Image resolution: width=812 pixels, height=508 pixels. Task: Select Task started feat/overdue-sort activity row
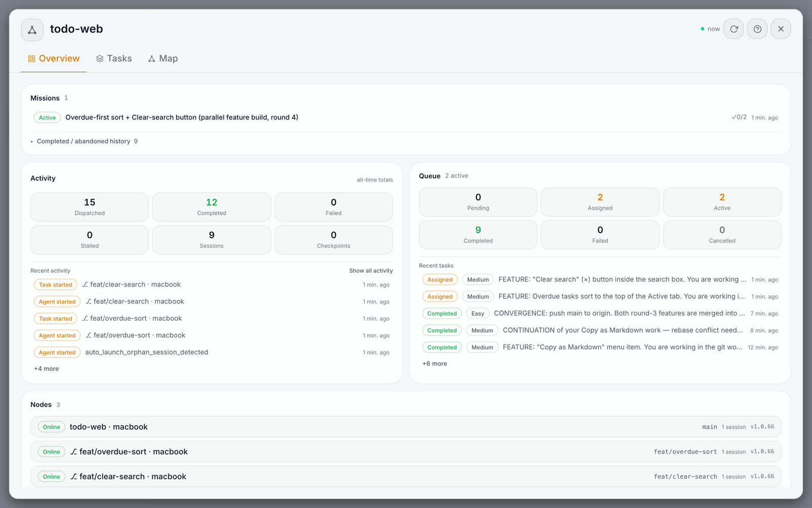212,319
